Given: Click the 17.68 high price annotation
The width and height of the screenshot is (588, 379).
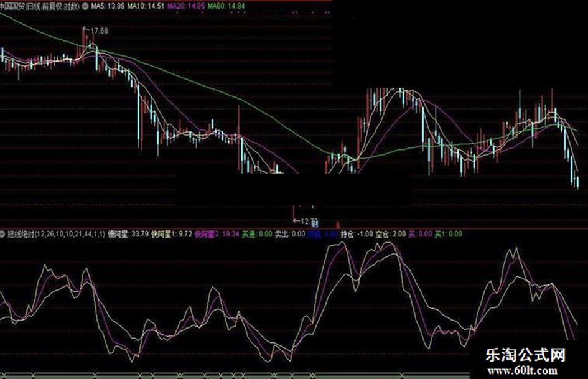Looking at the screenshot, I should point(100,31).
